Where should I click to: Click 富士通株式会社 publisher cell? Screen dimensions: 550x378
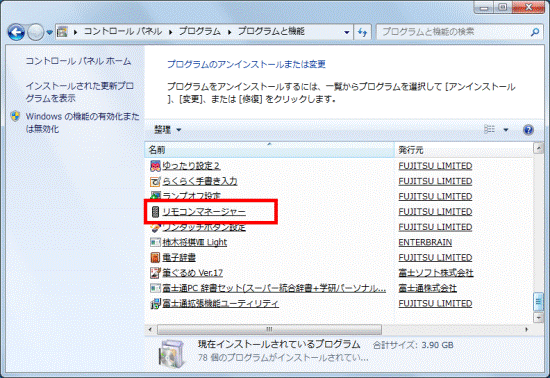(x=427, y=288)
